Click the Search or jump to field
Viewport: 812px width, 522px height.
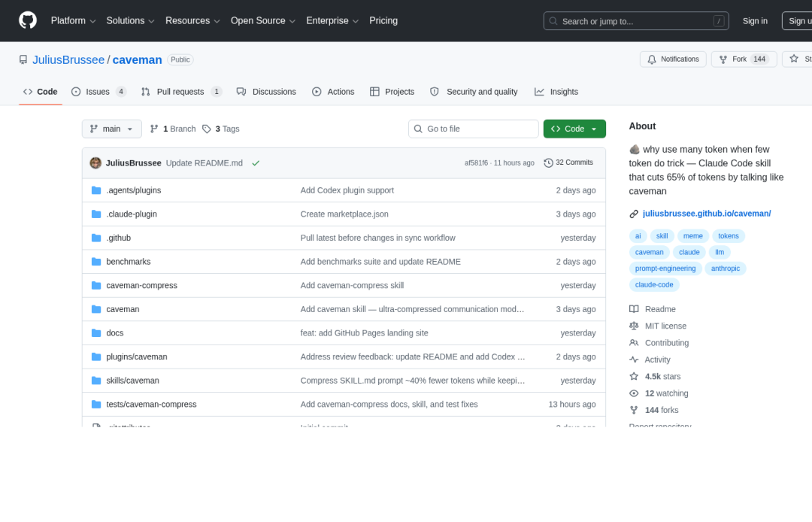(x=635, y=20)
